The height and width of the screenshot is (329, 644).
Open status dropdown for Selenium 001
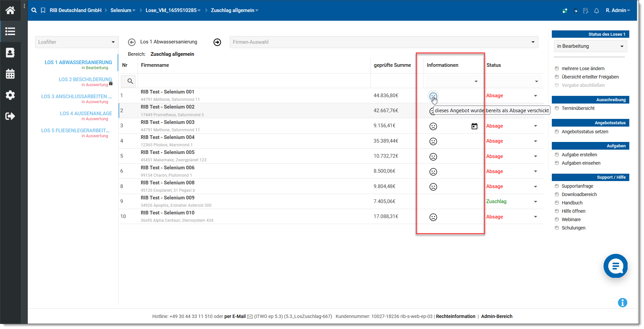[x=535, y=96]
